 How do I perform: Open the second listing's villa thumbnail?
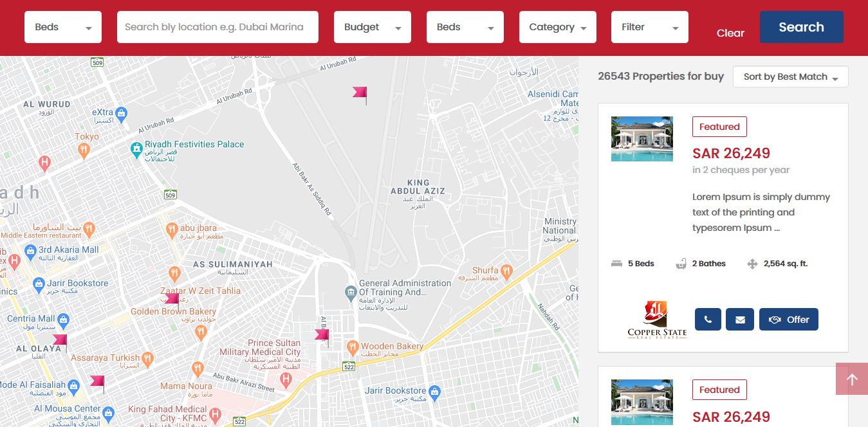(x=642, y=402)
